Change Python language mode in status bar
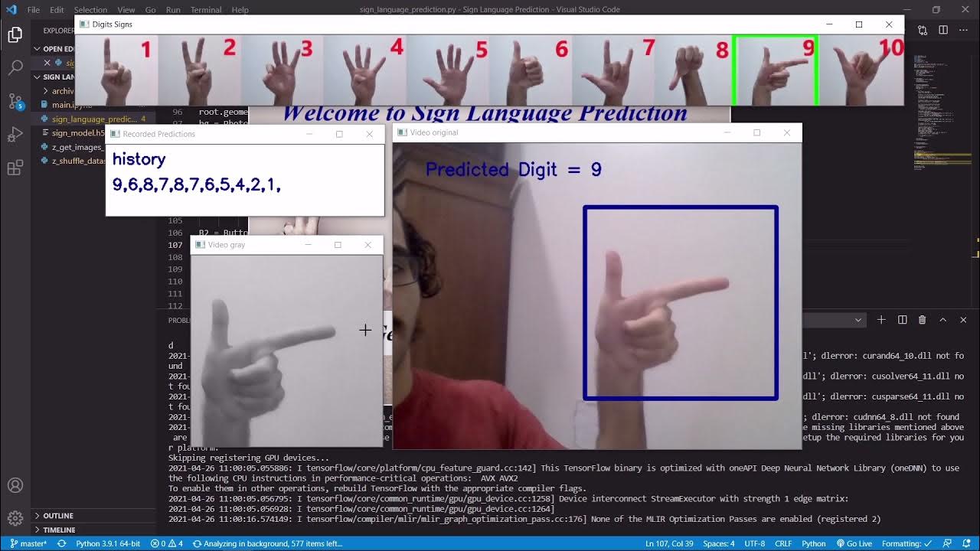 (813, 543)
